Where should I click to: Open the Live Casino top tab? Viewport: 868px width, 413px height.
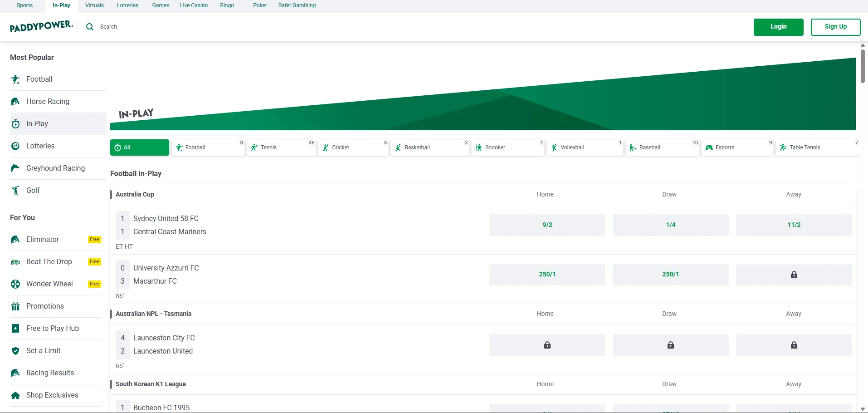pyautogui.click(x=194, y=5)
